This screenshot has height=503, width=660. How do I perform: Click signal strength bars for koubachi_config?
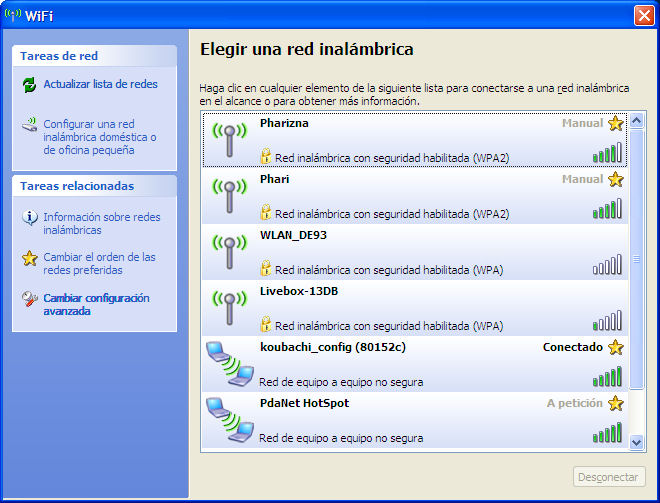click(x=607, y=376)
